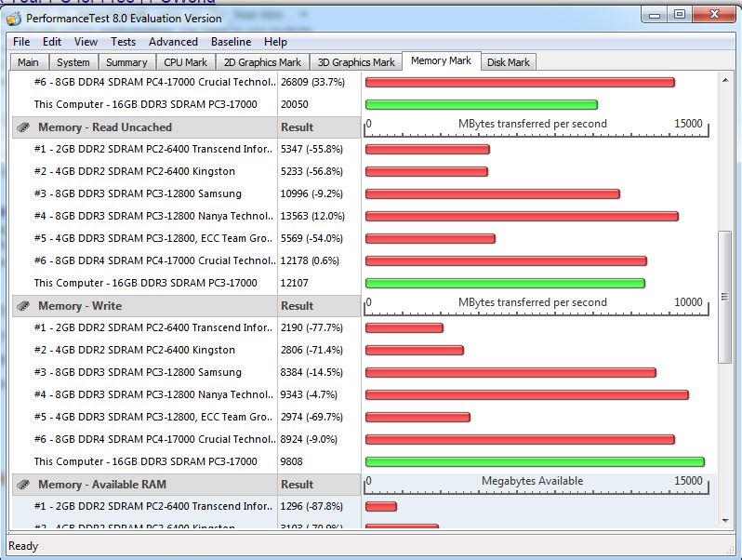The width and height of the screenshot is (742, 560).
Task: Open the Advanced menu
Action: point(173,42)
